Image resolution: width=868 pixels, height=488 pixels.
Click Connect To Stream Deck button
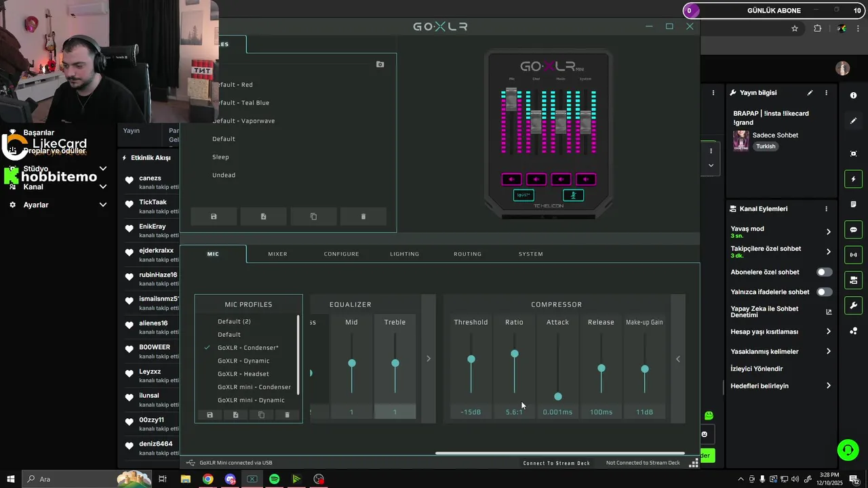(x=557, y=463)
